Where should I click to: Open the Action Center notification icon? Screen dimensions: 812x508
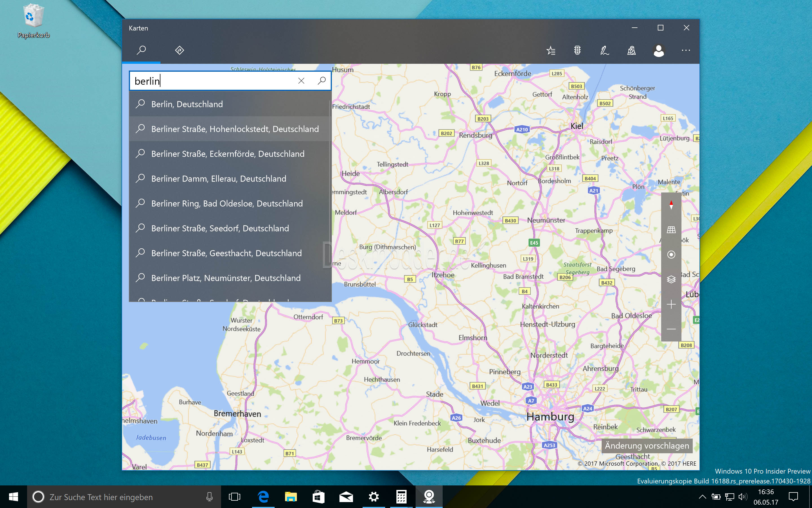coord(793,497)
